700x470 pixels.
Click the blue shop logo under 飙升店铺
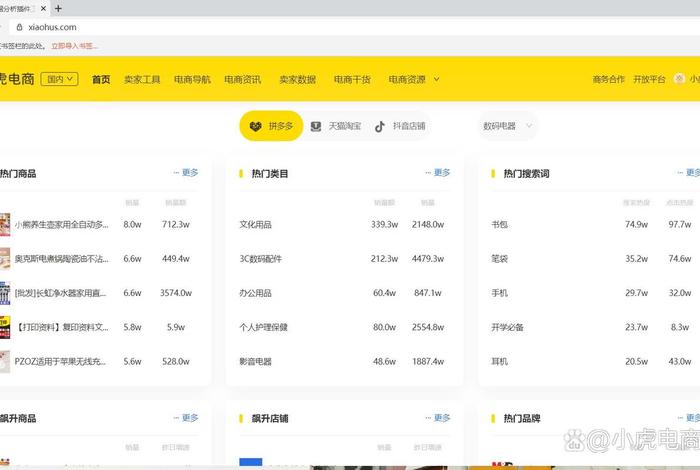pyautogui.click(x=250, y=462)
